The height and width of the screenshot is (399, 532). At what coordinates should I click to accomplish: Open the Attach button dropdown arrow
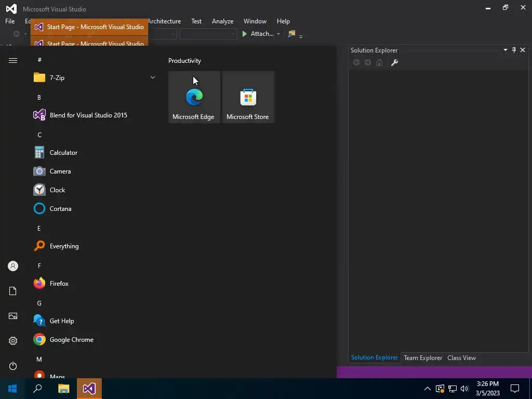[x=278, y=34]
